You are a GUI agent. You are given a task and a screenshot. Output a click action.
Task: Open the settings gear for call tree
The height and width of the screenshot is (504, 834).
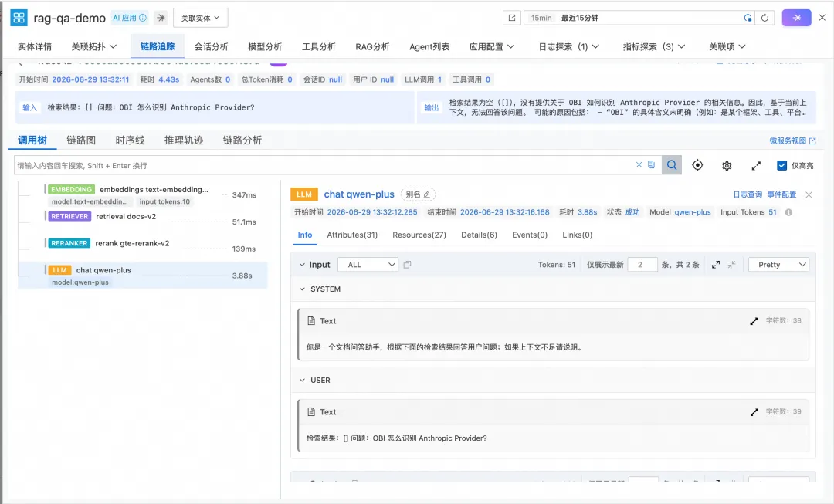[727, 166]
